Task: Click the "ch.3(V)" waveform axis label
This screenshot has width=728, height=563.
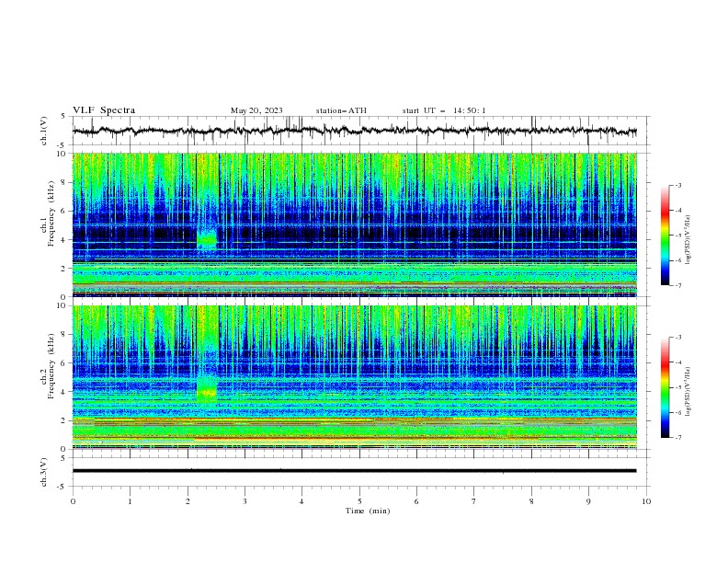Action: click(44, 472)
